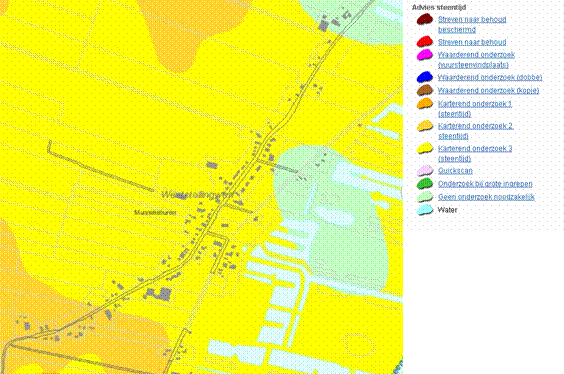Click the brown kopje legend swatch
This screenshot has width=564, height=374.
point(425,90)
